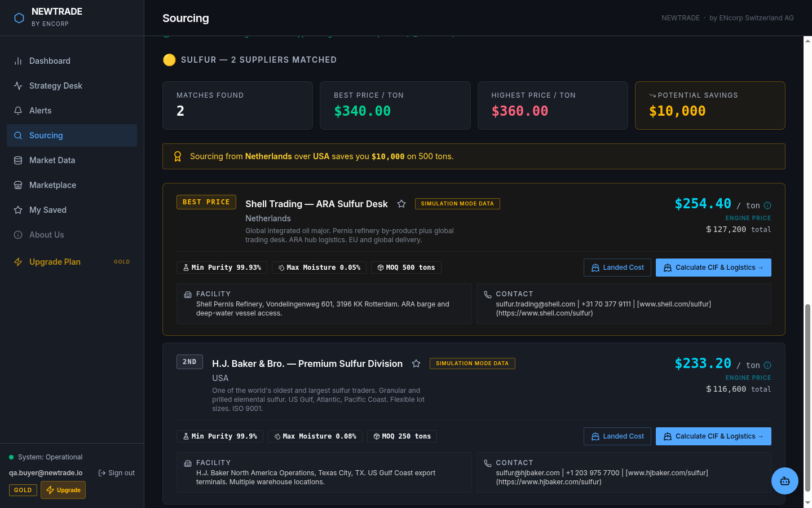The height and width of the screenshot is (508, 812).
Task: Click the page vertical scrollbar thumb
Action: click(807, 398)
